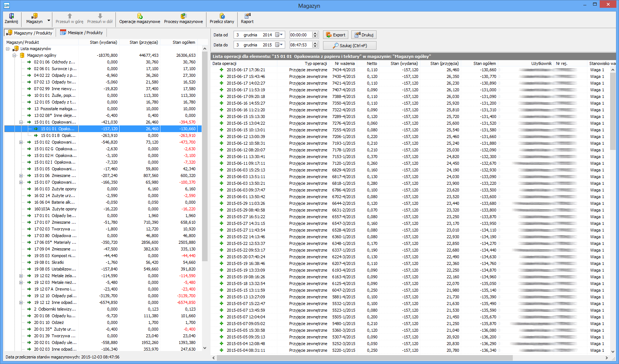
Task: Click the Przelicz stany icon
Action: point(222,16)
